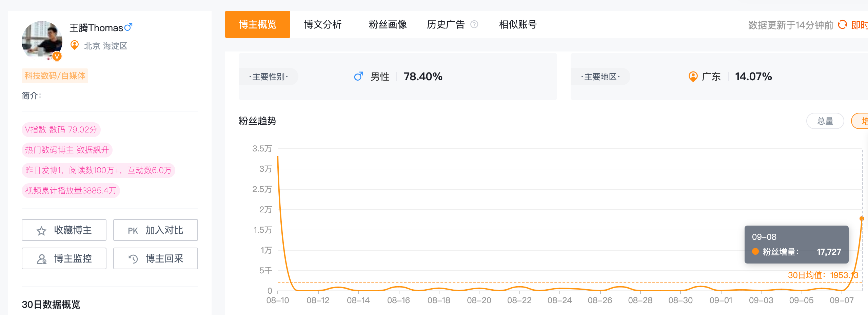Click the star icon on 收藏博主
This screenshot has height=315, width=868.
[41, 231]
